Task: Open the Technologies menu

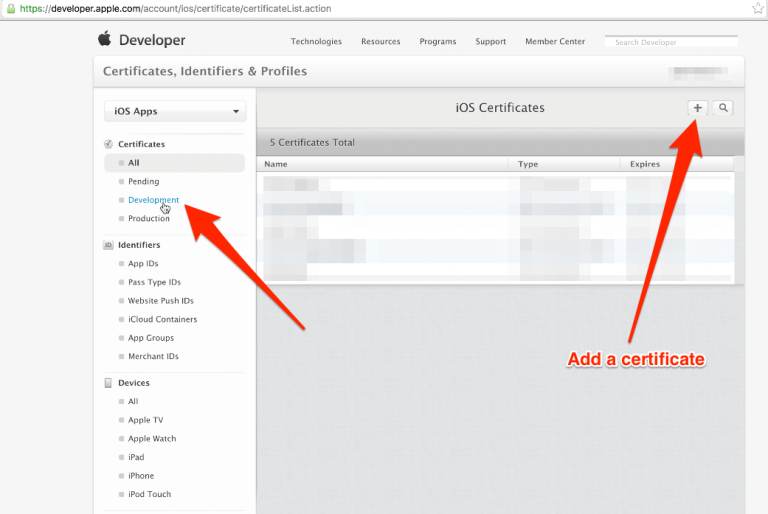Action: [x=316, y=42]
